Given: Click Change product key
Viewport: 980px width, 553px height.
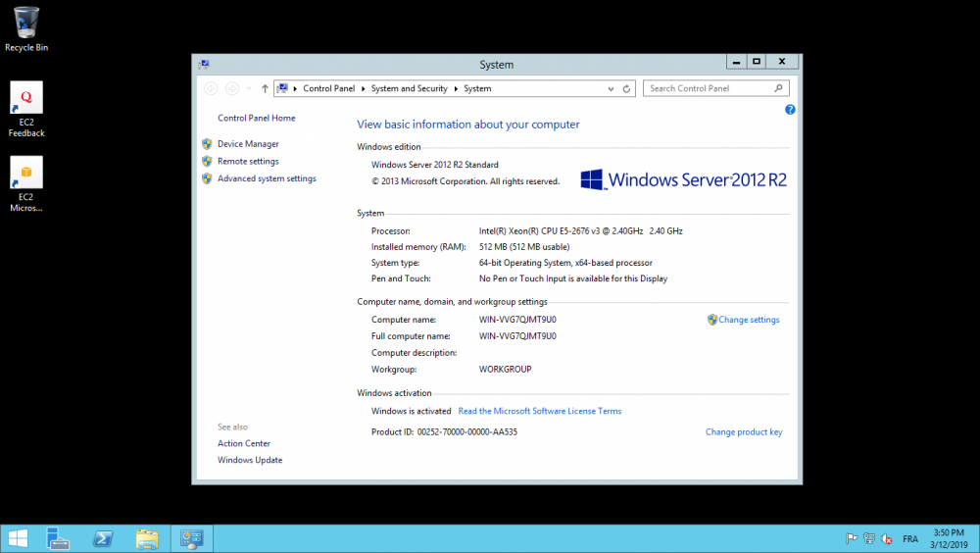Looking at the screenshot, I should pos(744,431).
